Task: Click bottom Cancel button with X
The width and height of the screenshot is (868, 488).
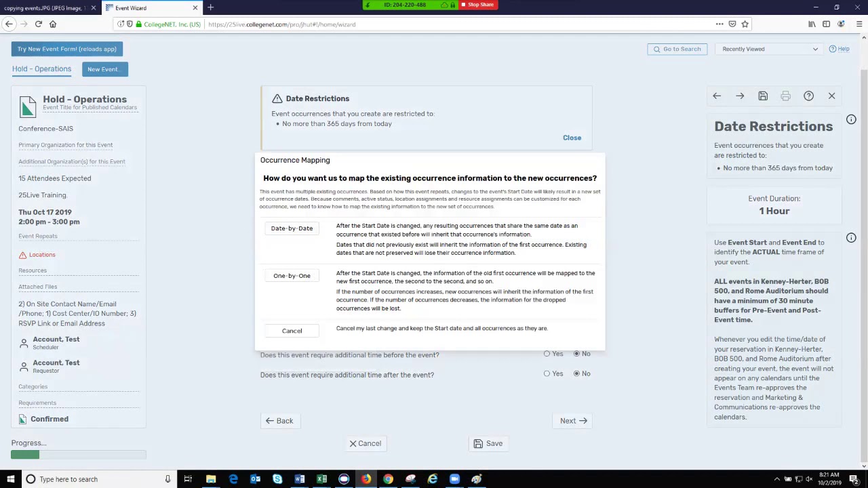Action: click(x=365, y=443)
